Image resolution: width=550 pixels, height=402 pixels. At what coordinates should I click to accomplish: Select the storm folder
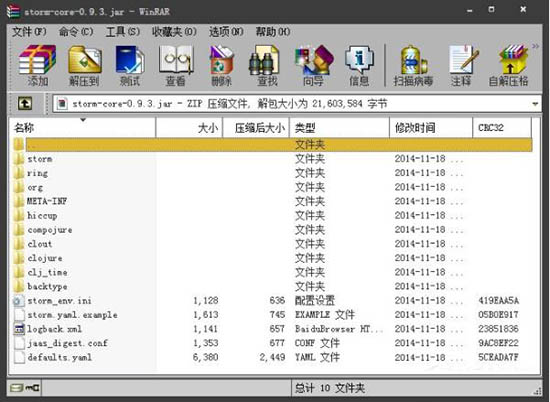(40, 159)
